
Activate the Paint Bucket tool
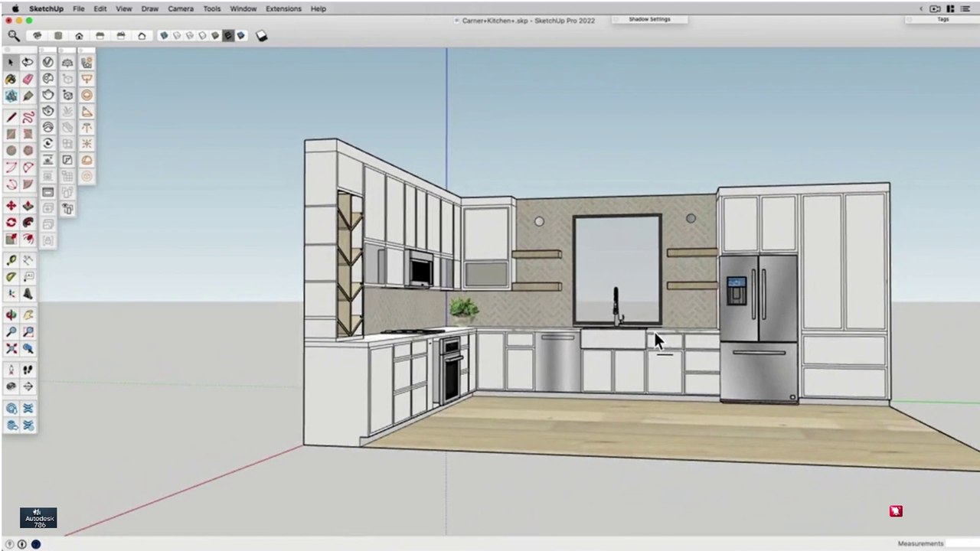click(11, 80)
